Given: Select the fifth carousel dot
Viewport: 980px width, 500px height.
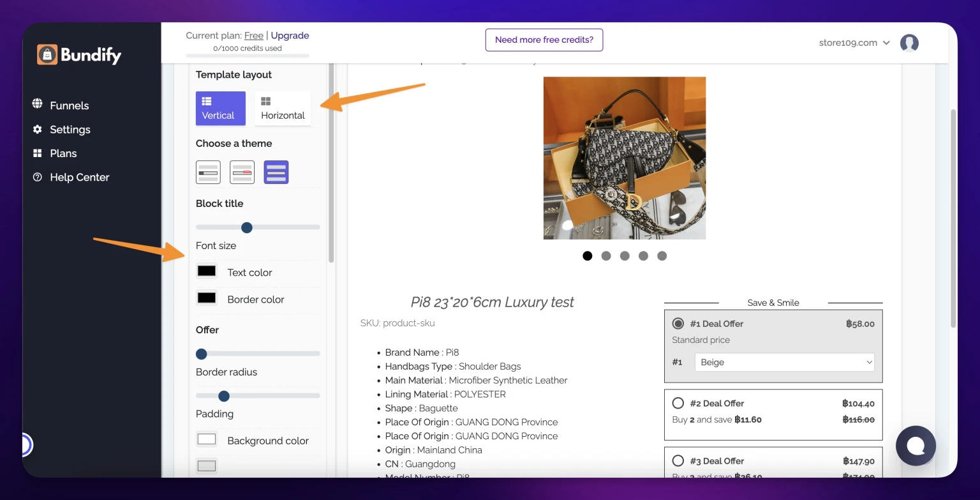Looking at the screenshot, I should click(662, 256).
